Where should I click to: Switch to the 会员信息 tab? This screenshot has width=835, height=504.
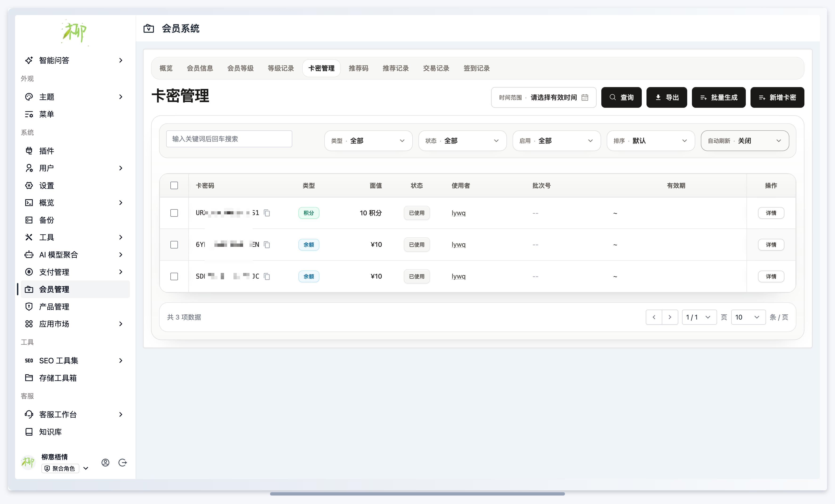(200, 68)
